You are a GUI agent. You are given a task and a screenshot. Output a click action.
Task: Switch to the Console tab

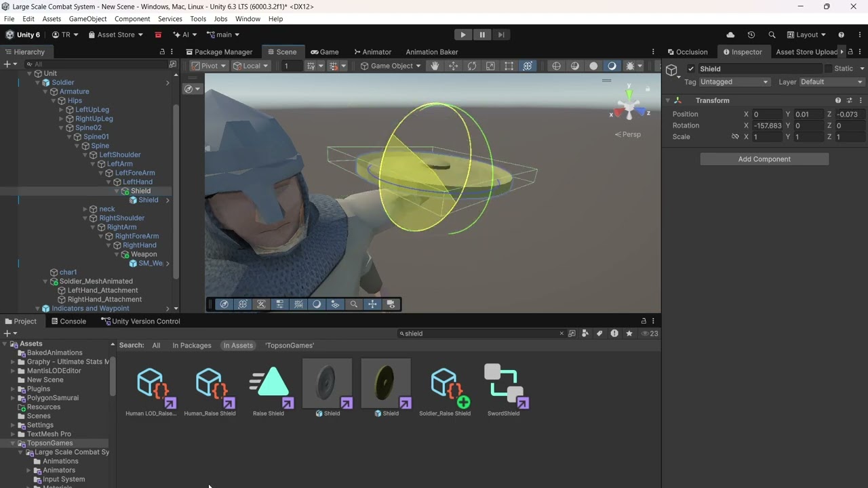[68, 321]
